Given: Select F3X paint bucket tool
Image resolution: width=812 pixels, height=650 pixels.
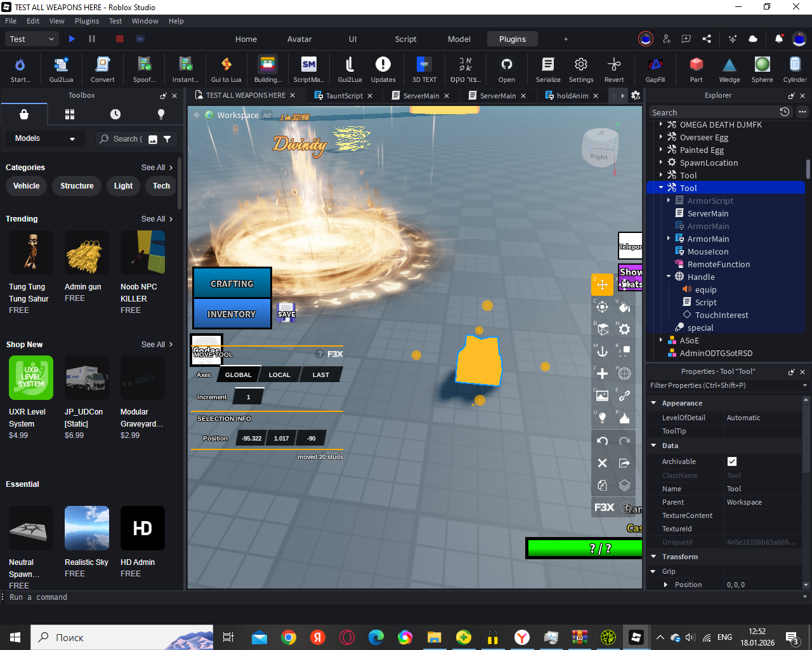Looking at the screenshot, I should click(x=624, y=307).
